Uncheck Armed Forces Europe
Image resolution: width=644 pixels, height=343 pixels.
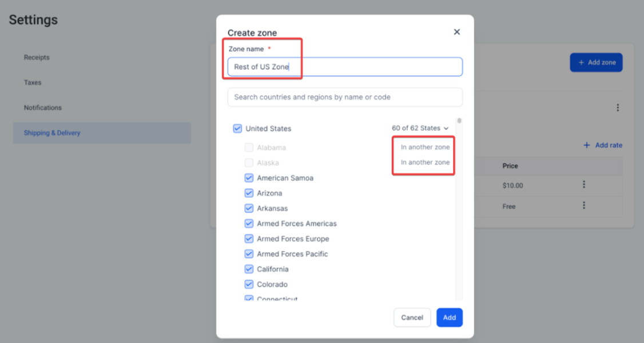click(249, 239)
